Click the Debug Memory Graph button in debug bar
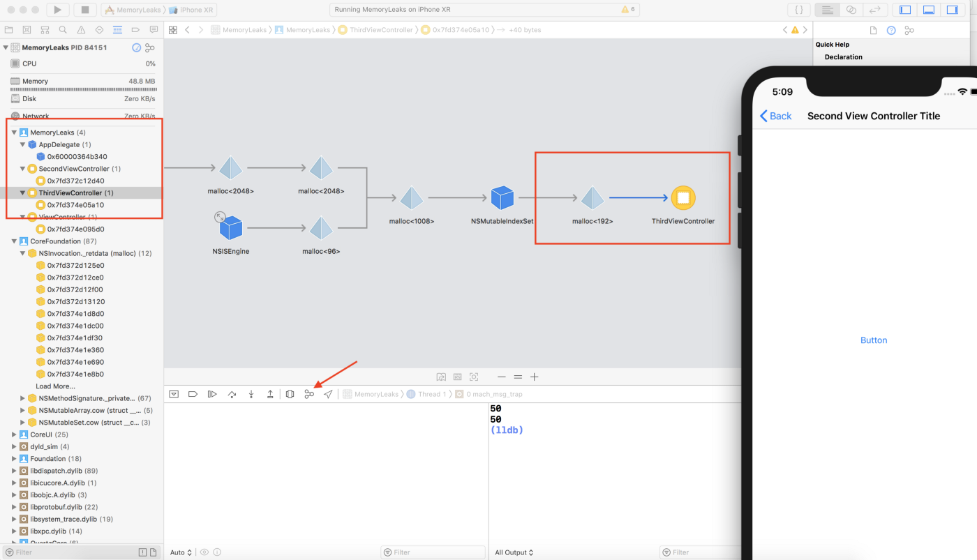The image size is (977, 560). [x=309, y=394]
